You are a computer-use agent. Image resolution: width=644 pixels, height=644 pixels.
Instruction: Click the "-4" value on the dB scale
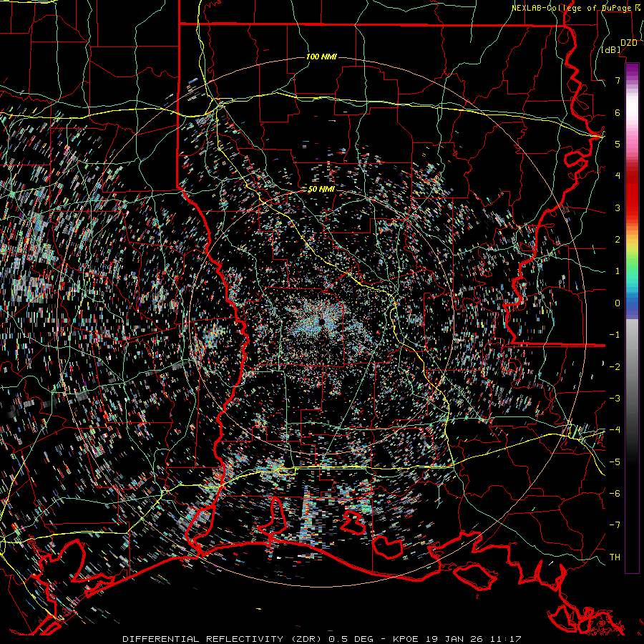coord(615,430)
